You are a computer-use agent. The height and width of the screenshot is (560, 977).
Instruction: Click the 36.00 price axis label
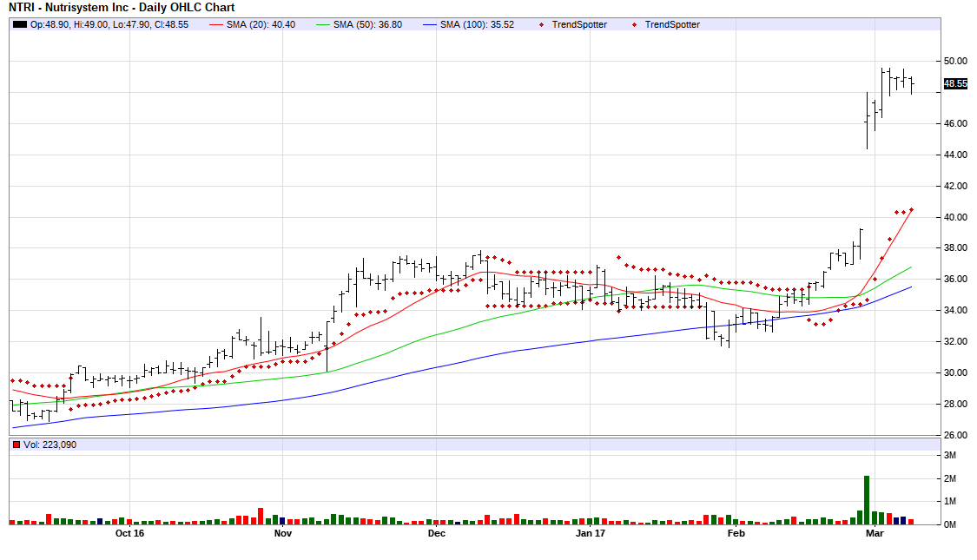pos(955,279)
